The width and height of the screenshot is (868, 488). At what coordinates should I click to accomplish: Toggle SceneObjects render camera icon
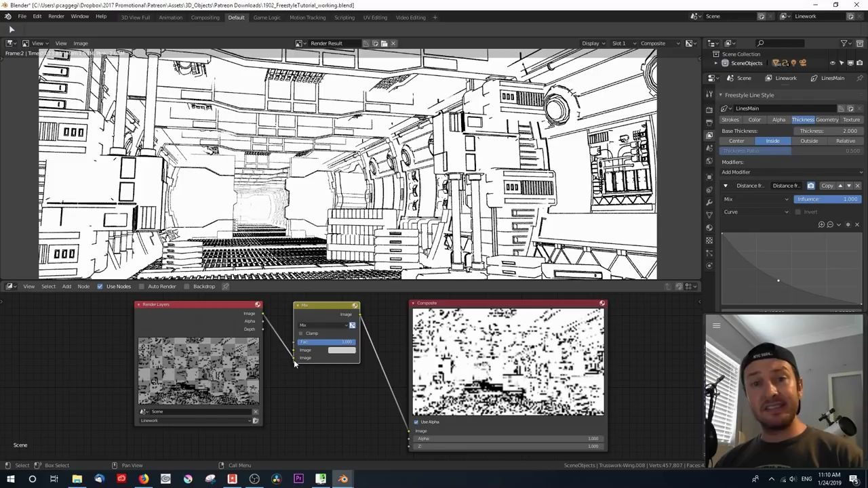859,64
